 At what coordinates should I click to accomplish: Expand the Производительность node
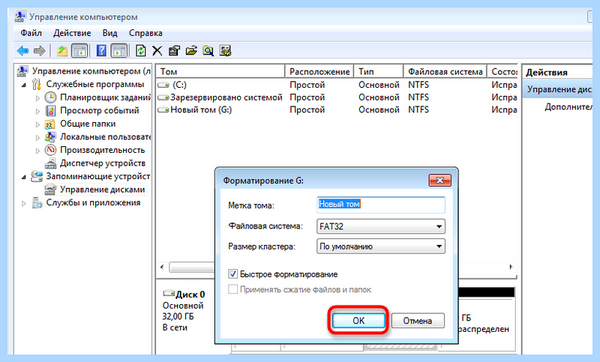click(38, 150)
